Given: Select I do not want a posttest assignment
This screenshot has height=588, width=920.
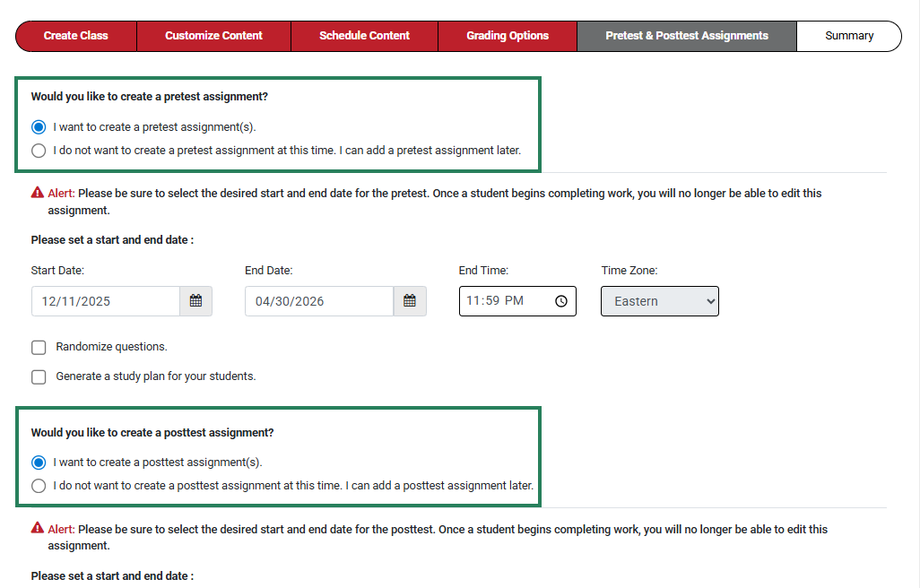Looking at the screenshot, I should (39, 485).
